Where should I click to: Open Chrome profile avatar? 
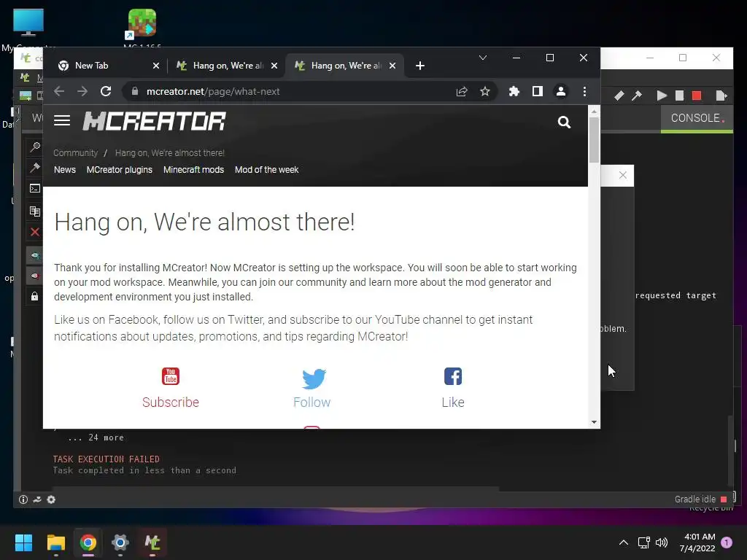[x=561, y=91]
